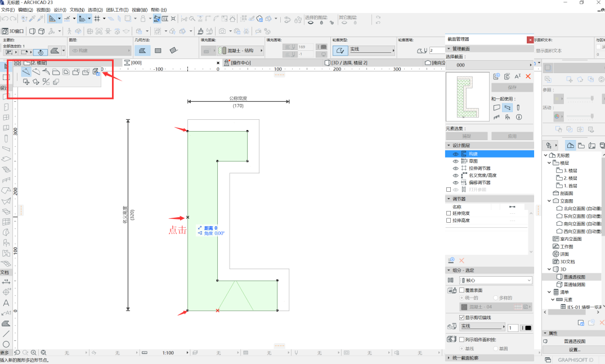Click the camera icon in second toolbar

[x=222, y=31]
